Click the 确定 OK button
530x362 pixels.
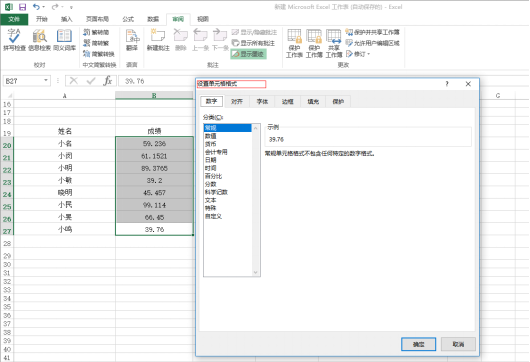[418, 344]
